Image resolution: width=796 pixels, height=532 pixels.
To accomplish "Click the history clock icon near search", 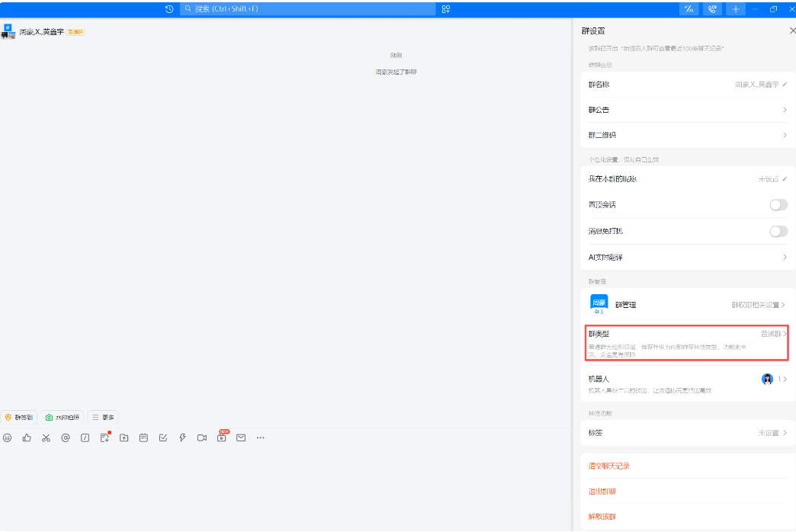I will [169, 9].
